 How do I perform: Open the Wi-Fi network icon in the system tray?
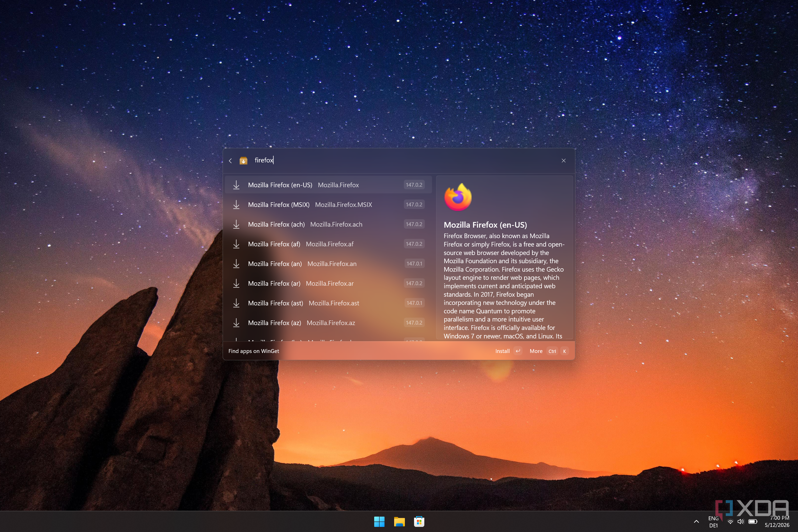pos(730,522)
